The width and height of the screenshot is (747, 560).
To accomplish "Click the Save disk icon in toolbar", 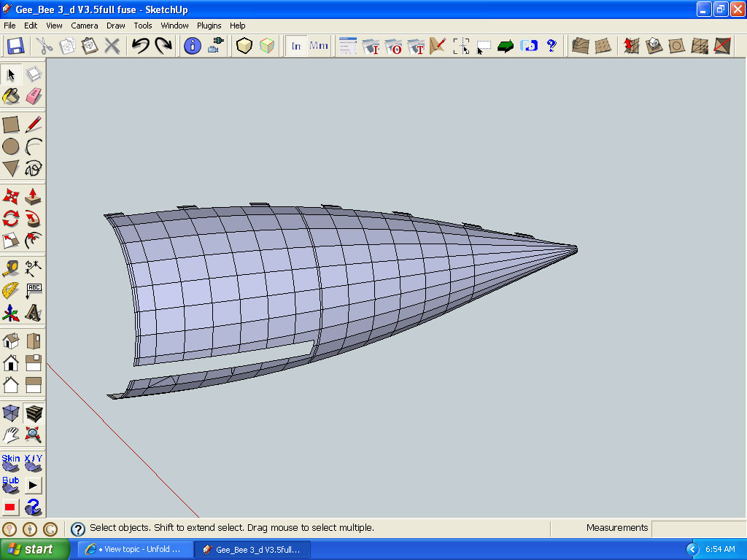I will [15, 46].
